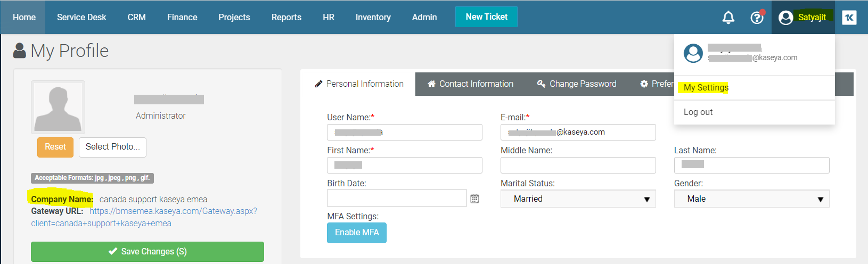Click the Kaseya K logo icon
This screenshot has width=868, height=264.
click(x=849, y=18)
